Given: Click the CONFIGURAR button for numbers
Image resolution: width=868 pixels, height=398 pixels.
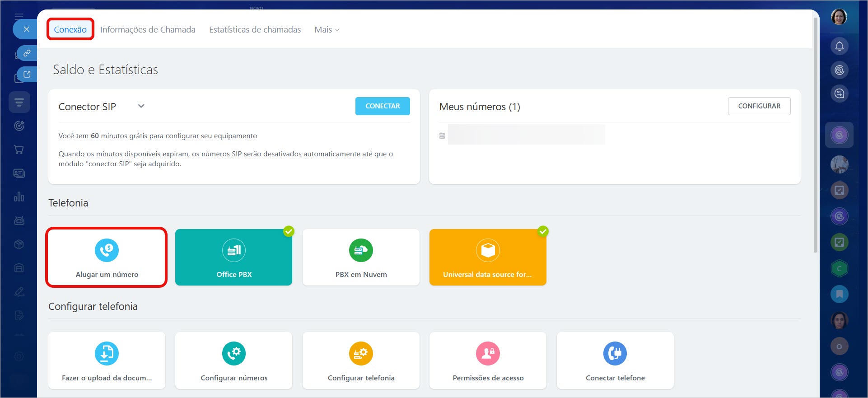Looking at the screenshot, I should click(759, 106).
